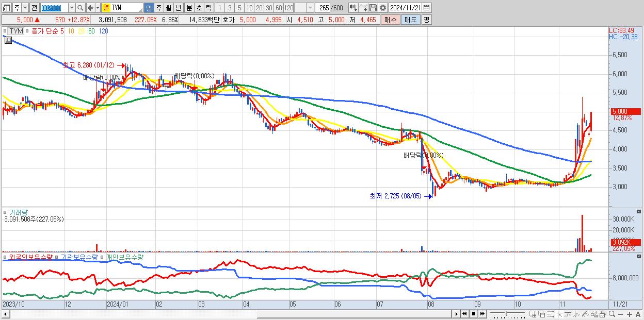644x320 pixels.
Task: Click the 거래량 volume panel label
Action: (18, 212)
